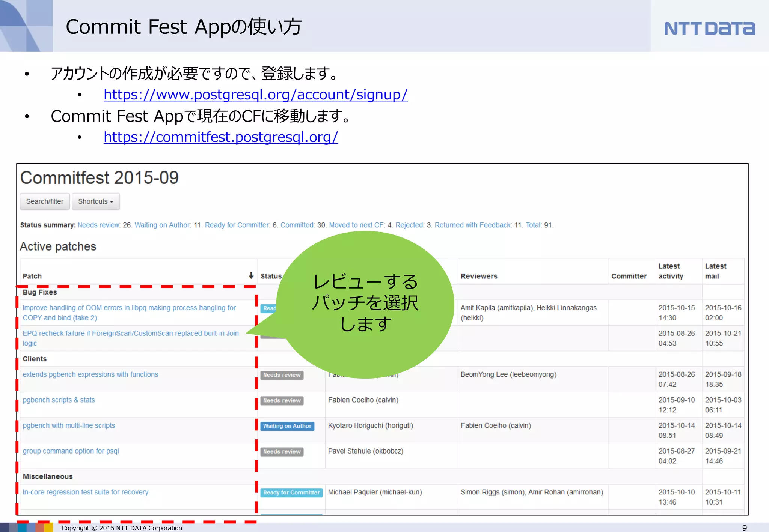The width and height of the screenshot is (769, 532).
Task: Click the Total summary link
Action: 534,225
